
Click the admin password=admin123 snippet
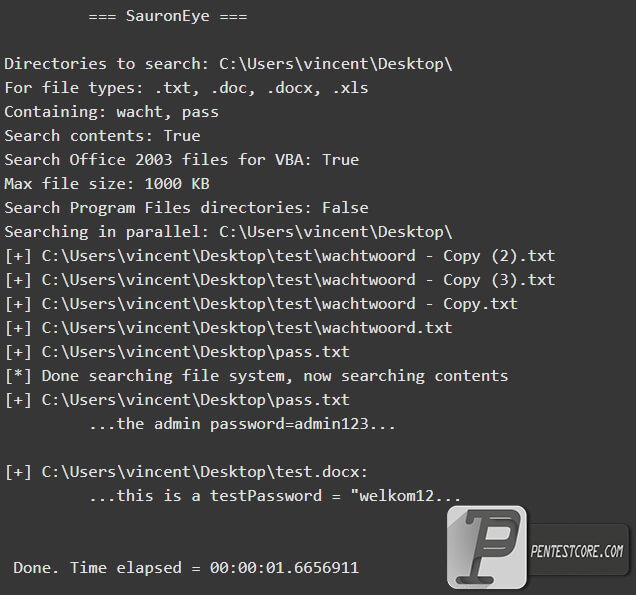(x=242, y=424)
